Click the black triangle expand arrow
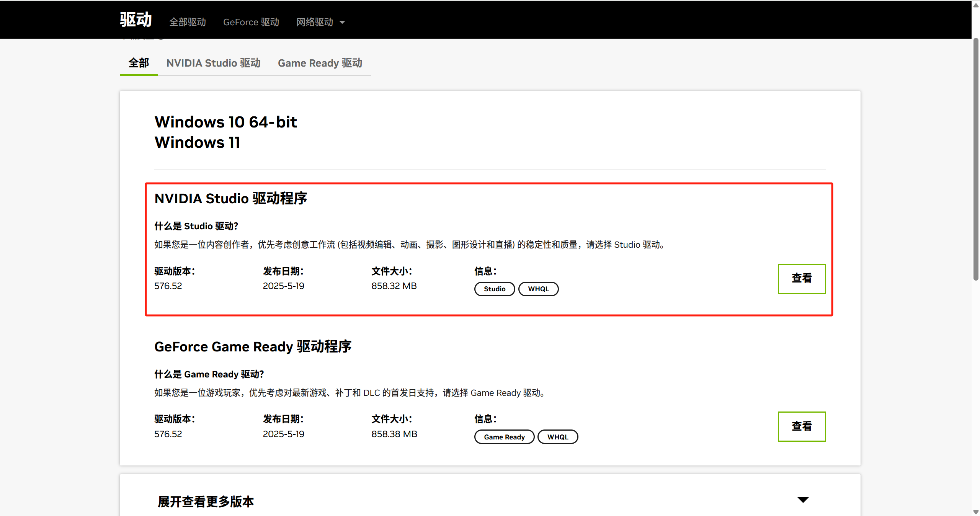The width and height of the screenshot is (980, 516). coord(803,500)
